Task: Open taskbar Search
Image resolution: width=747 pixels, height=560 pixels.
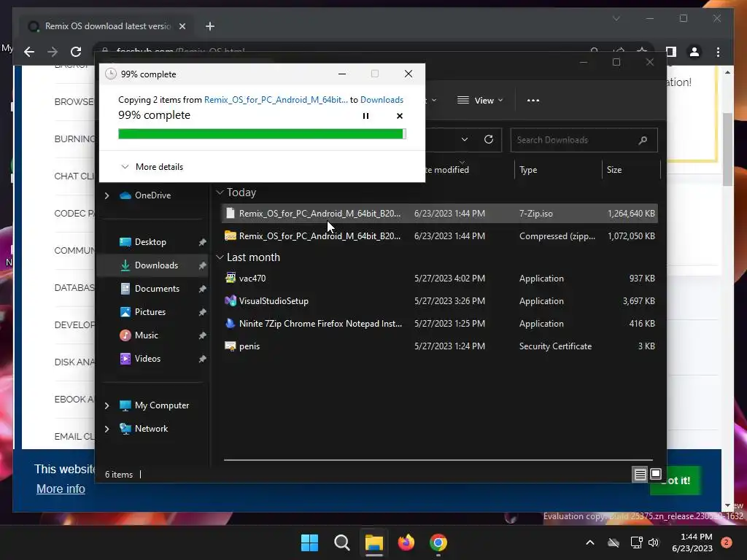Action: coord(341,542)
